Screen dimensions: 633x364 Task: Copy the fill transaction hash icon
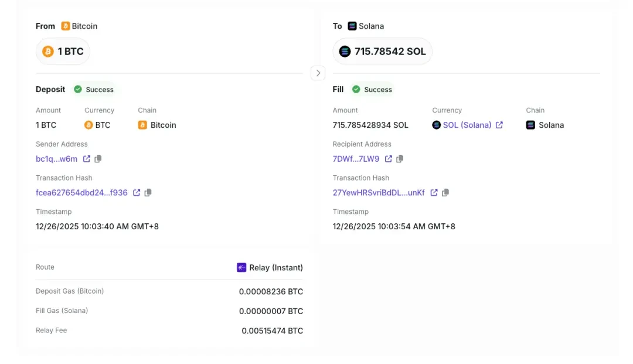click(445, 192)
